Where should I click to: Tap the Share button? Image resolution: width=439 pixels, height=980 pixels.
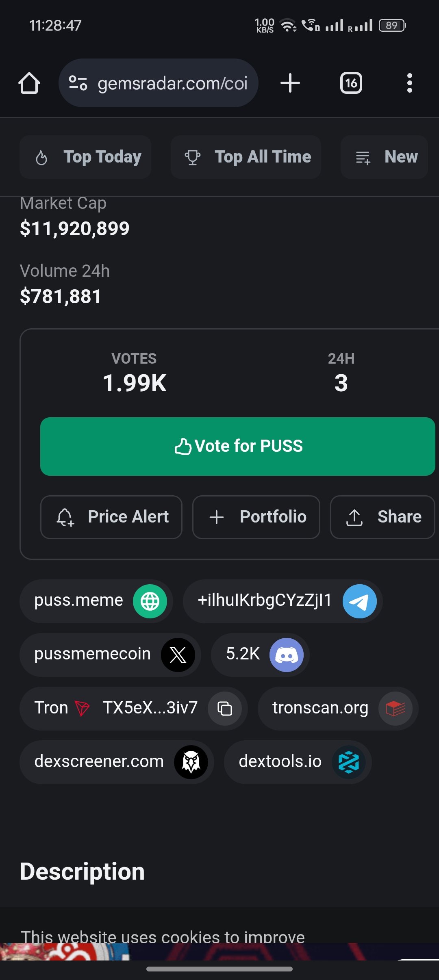(382, 517)
